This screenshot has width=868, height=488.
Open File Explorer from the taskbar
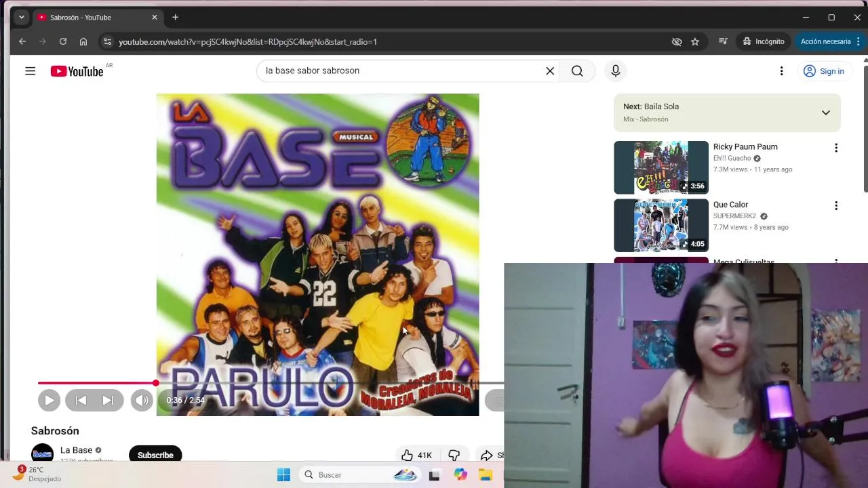point(486,474)
